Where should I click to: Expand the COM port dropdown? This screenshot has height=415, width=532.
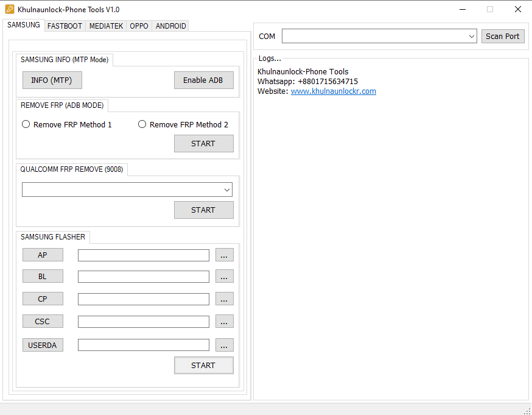tap(471, 37)
